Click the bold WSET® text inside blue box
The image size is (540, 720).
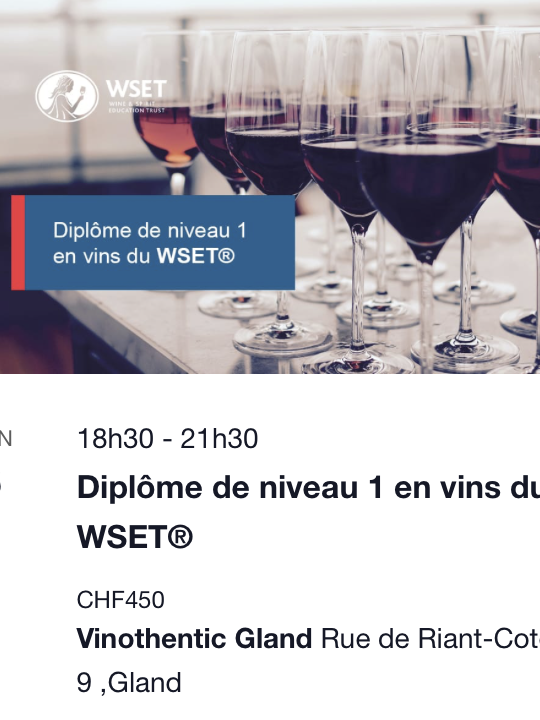point(196,256)
